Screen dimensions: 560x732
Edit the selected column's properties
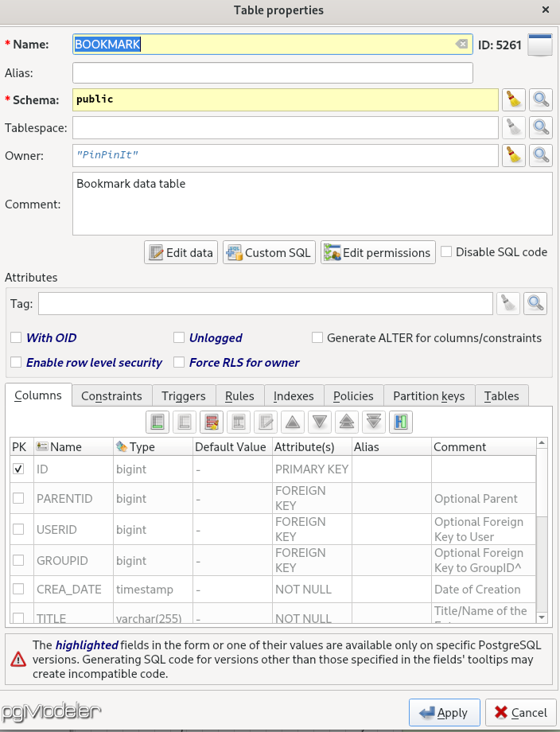(x=266, y=422)
